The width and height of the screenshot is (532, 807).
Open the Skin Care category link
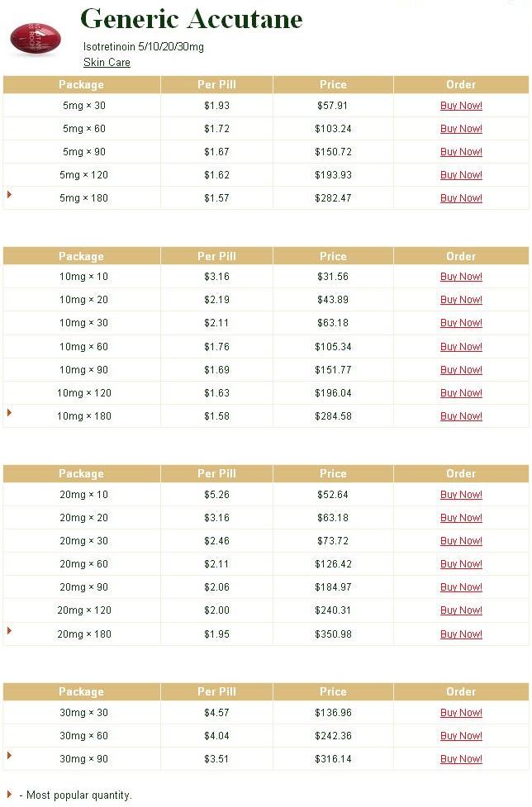[x=107, y=63]
